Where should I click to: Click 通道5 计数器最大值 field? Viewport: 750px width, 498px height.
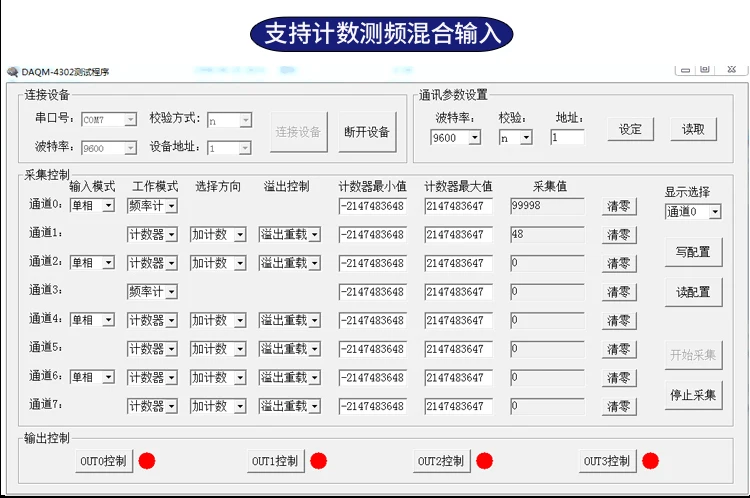click(x=458, y=349)
